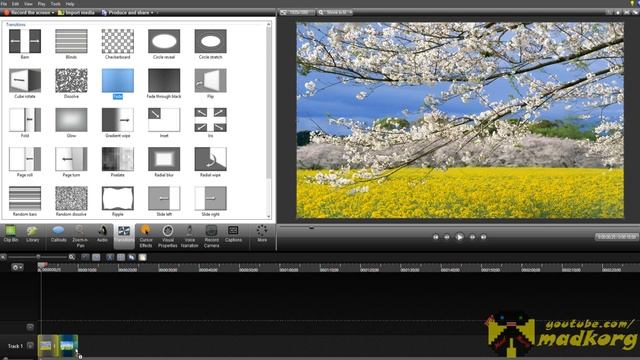Choose the Blinds transition
The image size is (640, 360).
click(71, 41)
